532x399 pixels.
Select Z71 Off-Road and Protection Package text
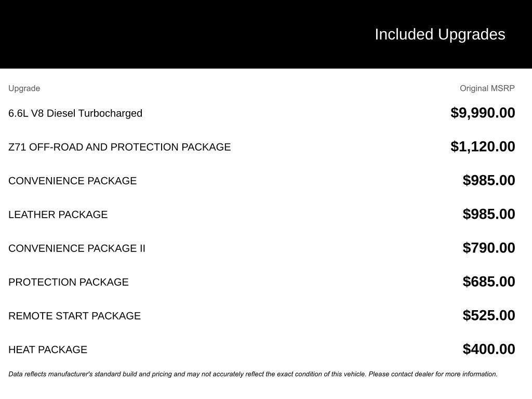point(119,147)
